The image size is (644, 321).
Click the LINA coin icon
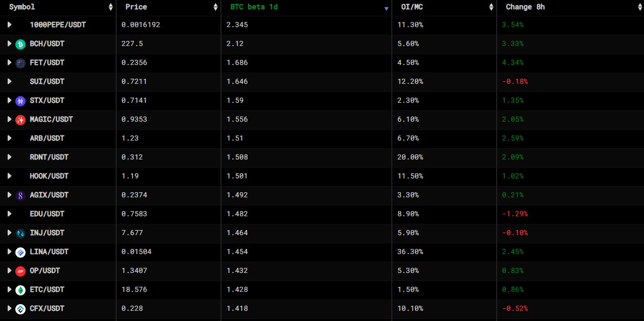click(x=20, y=252)
